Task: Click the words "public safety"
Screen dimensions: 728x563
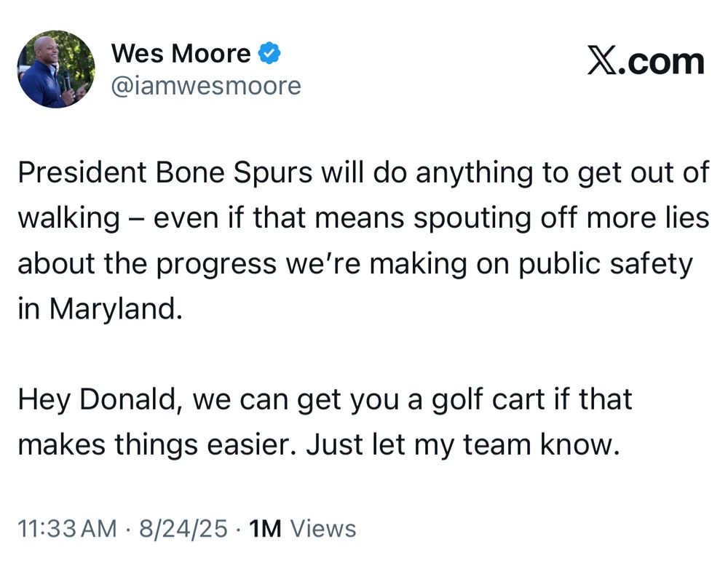Action: point(606,264)
